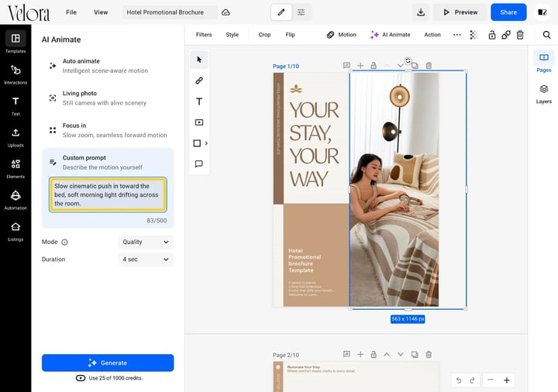
Task: Select the link tool in canvas toolbar
Action: pyautogui.click(x=199, y=81)
